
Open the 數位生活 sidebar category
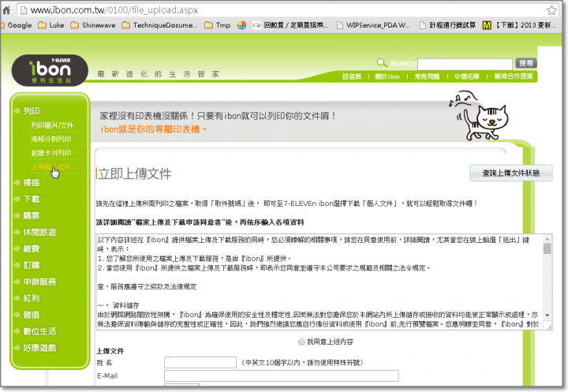point(39,331)
